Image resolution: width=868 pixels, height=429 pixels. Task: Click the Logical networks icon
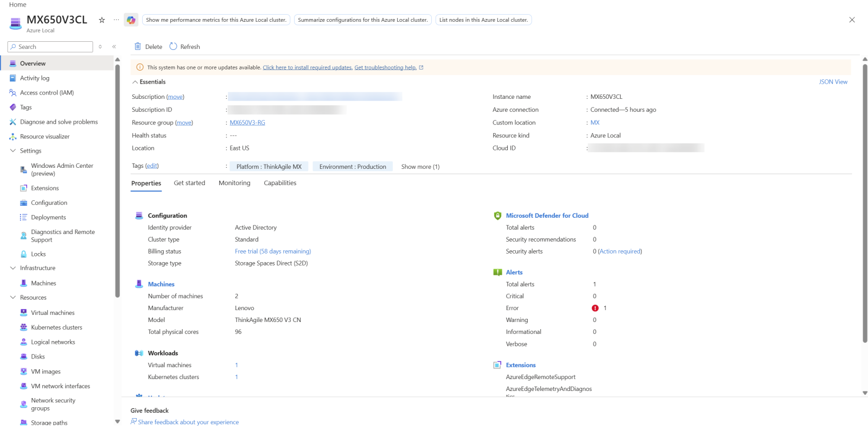pos(24,342)
